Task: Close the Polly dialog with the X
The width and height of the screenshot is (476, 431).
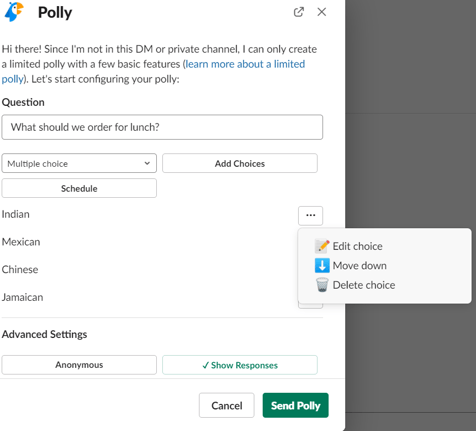Action: point(322,12)
